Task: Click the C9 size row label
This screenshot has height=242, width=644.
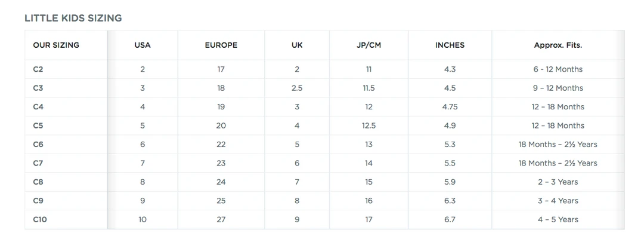Action: [38, 201]
